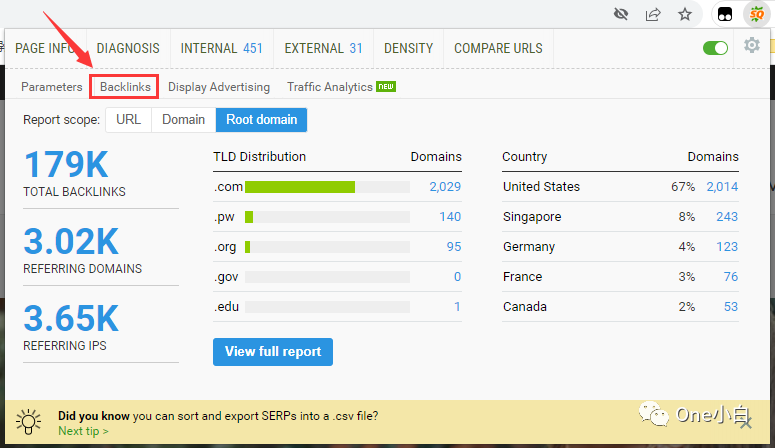The height and width of the screenshot is (448, 775).
Task: Click the share page icon
Action: [x=653, y=14]
